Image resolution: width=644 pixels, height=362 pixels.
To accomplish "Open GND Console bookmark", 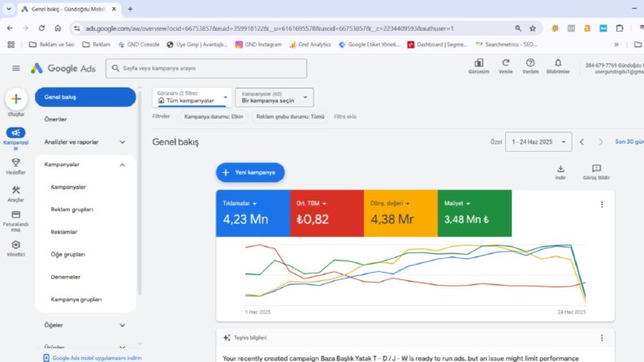I will [138, 45].
